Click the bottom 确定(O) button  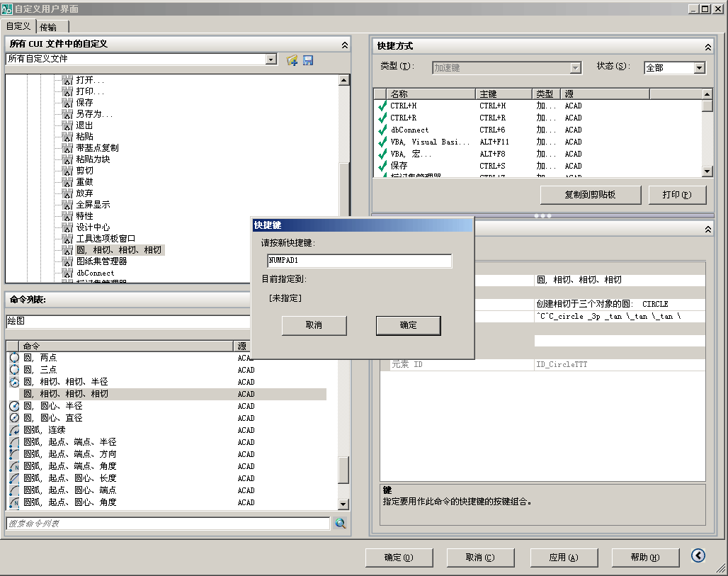click(x=399, y=558)
